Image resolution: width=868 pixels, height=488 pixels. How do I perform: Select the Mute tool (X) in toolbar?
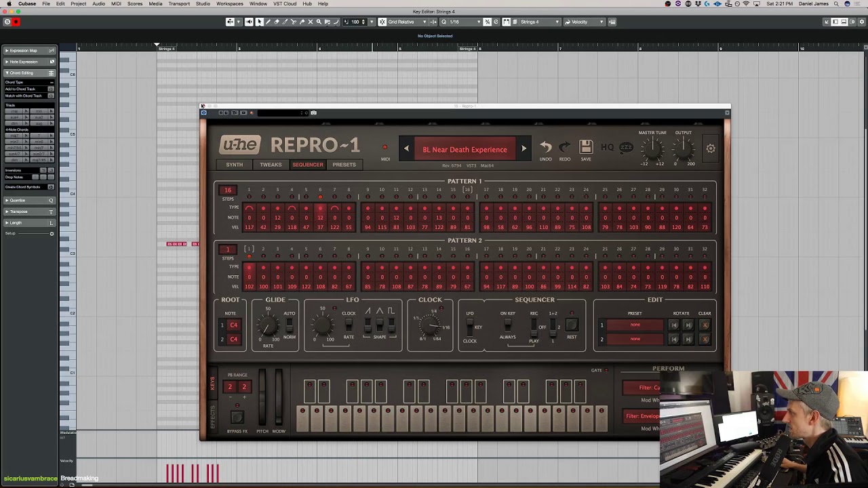[x=311, y=22]
